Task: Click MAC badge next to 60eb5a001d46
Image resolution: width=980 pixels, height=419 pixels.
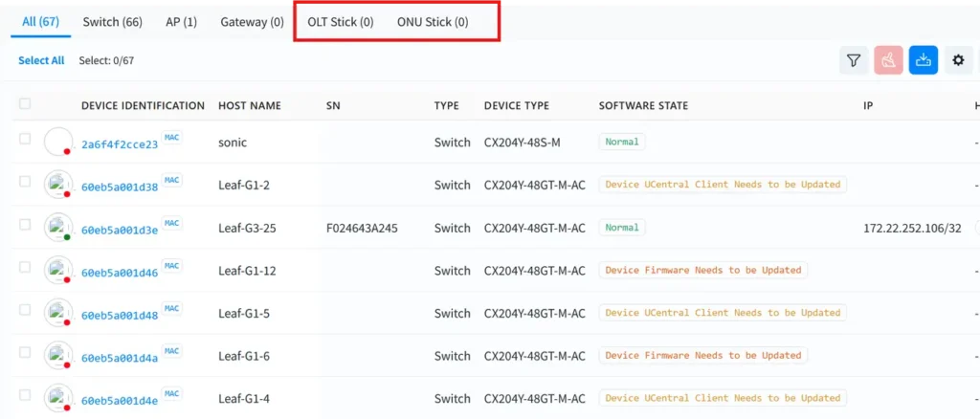Action: (172, 265)
